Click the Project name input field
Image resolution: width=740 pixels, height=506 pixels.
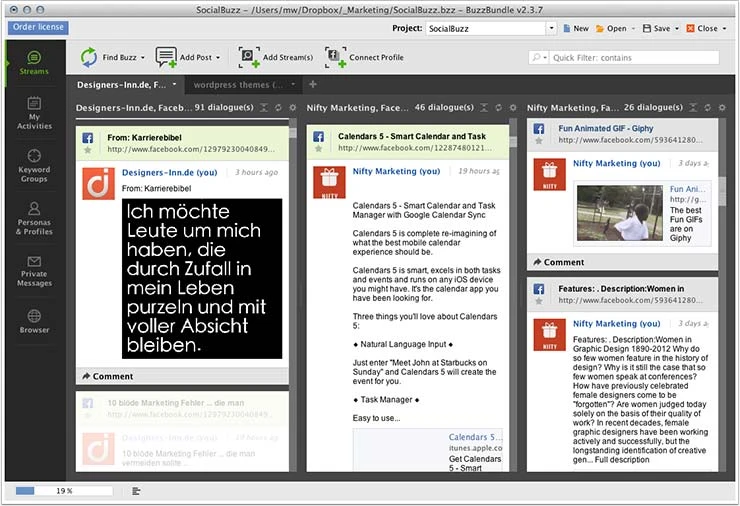[486, 28]
